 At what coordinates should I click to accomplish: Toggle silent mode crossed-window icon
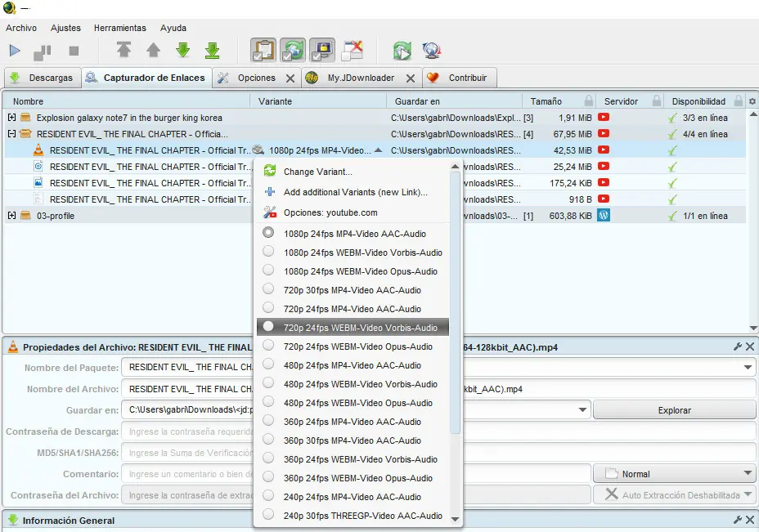352,51
